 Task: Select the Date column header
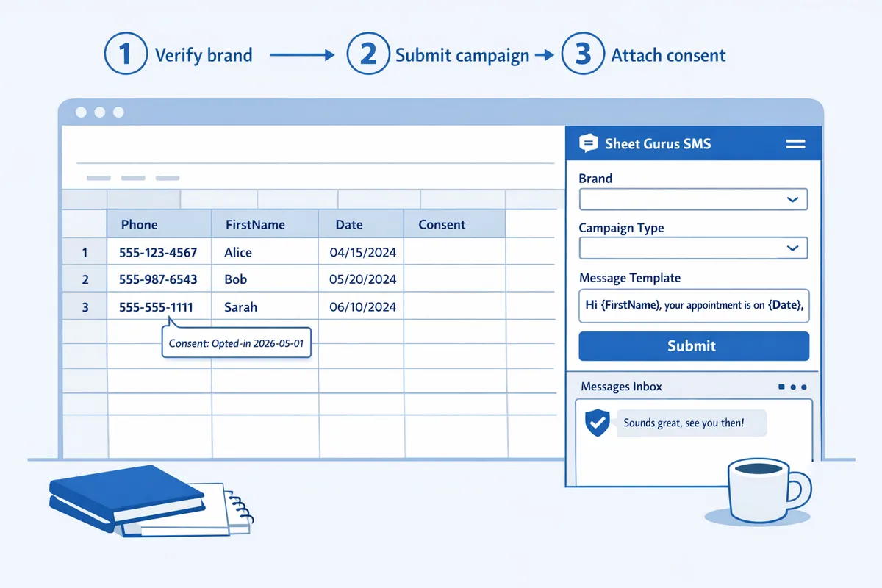click(361, 224)
